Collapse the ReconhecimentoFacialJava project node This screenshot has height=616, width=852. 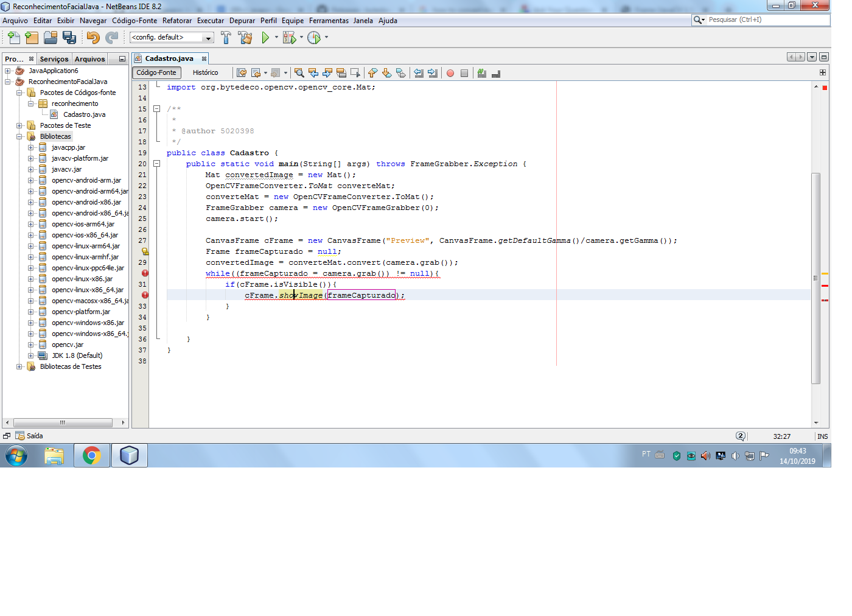pyautogui.click(x=8, y=82)
